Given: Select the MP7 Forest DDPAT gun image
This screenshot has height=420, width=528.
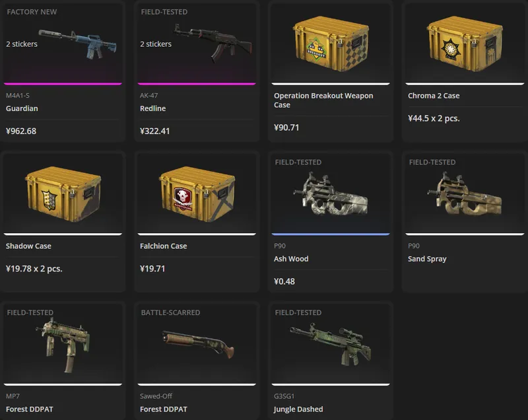Looking at the screenshot, I should coord(63,345).
